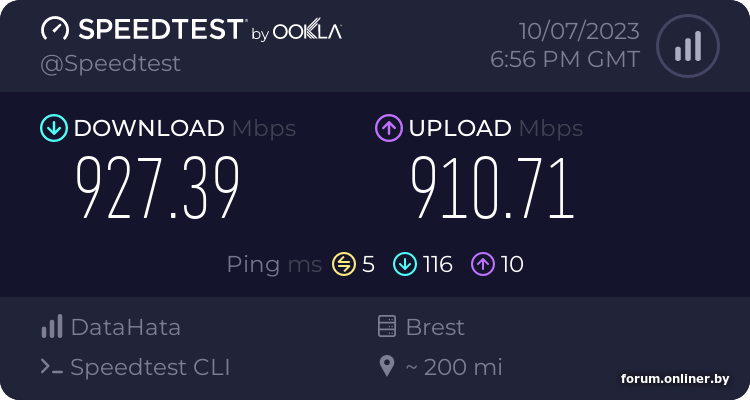
Task: Click the Speedtest gauge logo icon
Action: (x=56, y=29)
